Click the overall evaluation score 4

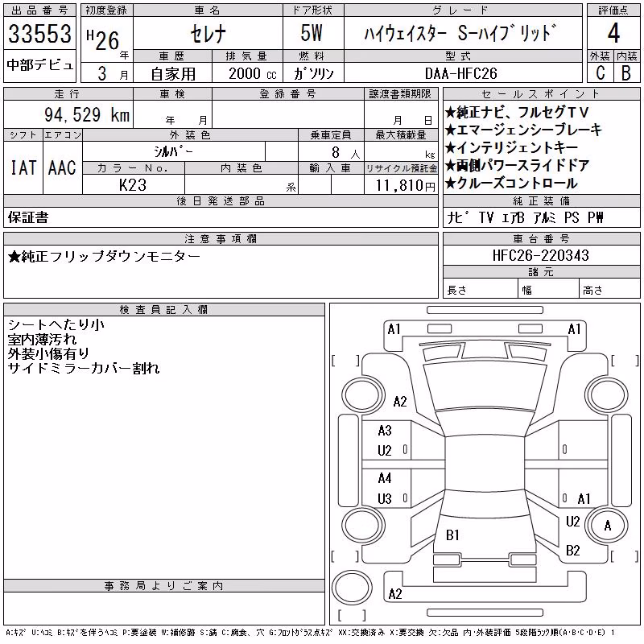613,33
